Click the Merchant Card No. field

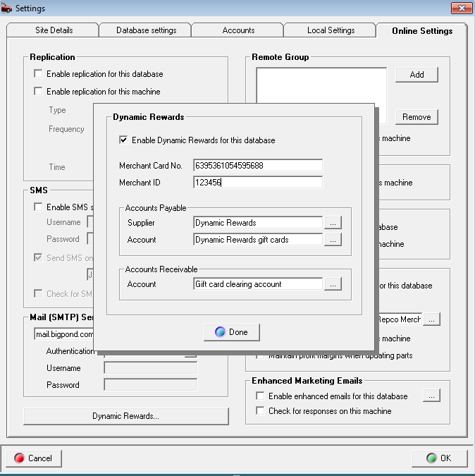(x=258, y=166)
